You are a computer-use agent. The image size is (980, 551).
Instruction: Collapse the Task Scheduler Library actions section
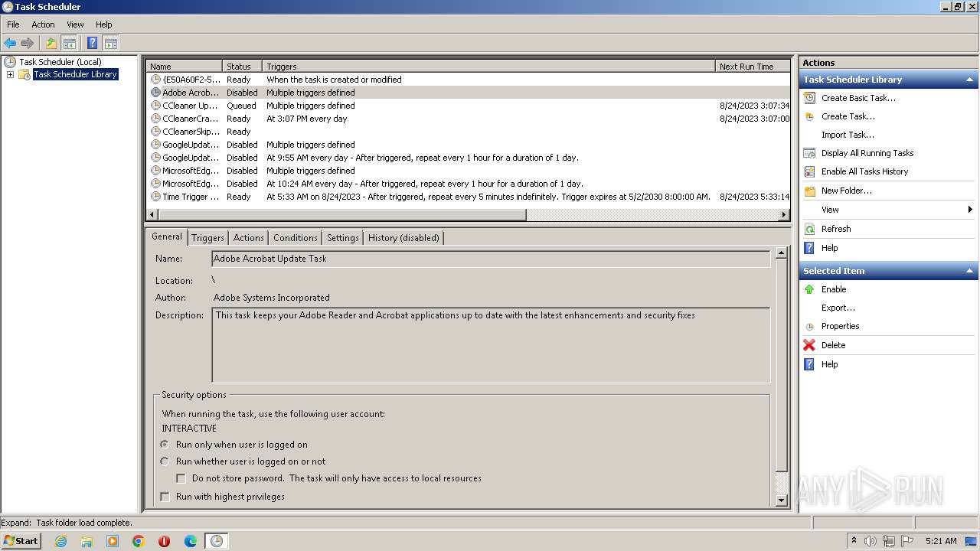click(970, 80)
